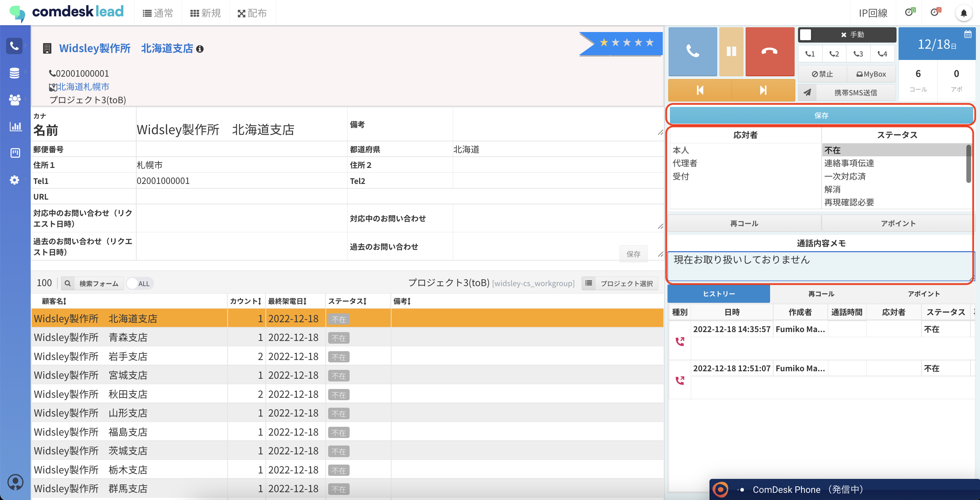Viewport: 980px width, 500px height.
Task: Open the sidebar database icon
Action: pyautogui.click(x=14, y=73)
